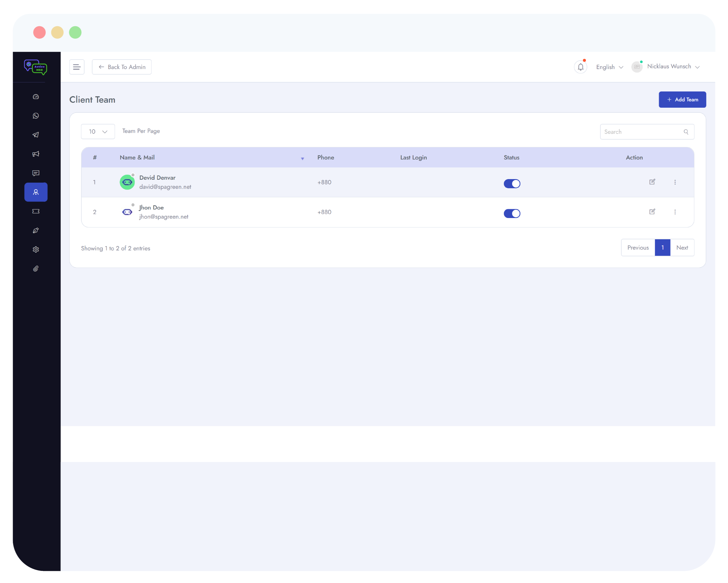Click the ticket sidebar icon
Image resolution: width=728 pixels, height=583 pixels.
pyautogui.click(x=36, y=211)
